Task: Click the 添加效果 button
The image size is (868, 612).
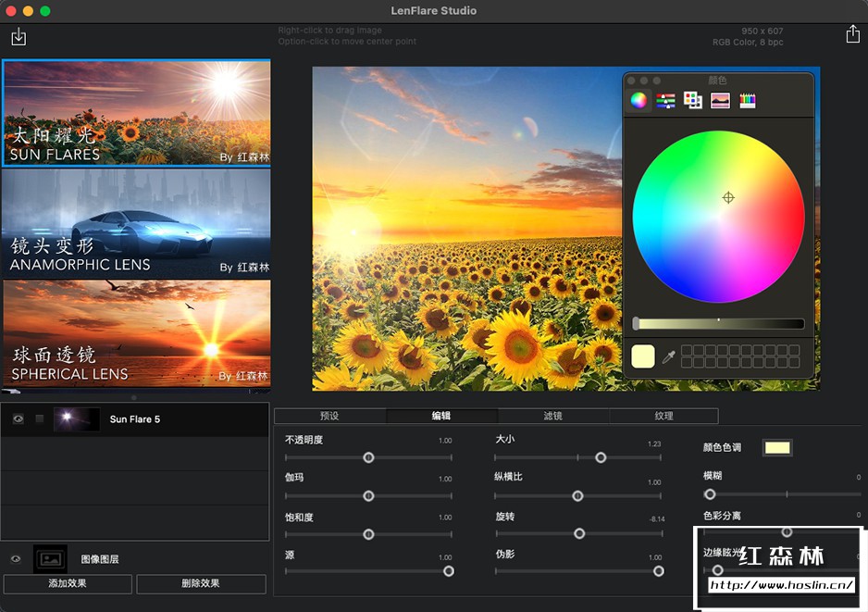Action: [x=68, y=583]
